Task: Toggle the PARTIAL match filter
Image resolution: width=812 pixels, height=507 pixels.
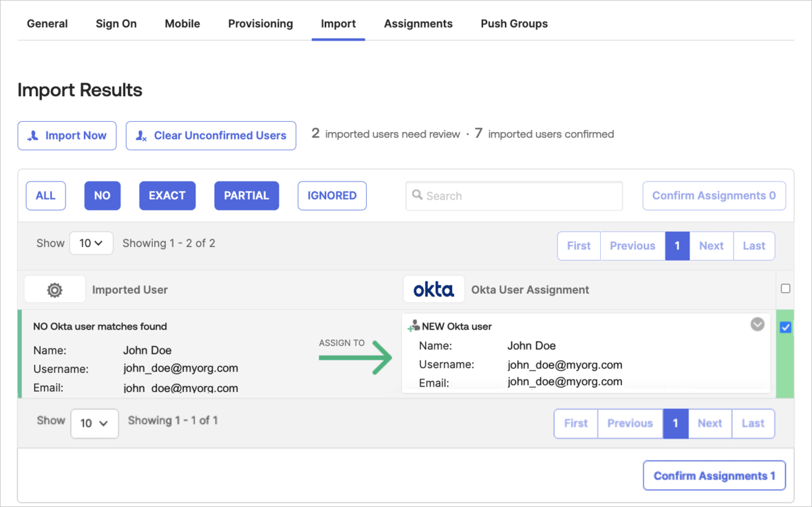Action: [246, 196]
